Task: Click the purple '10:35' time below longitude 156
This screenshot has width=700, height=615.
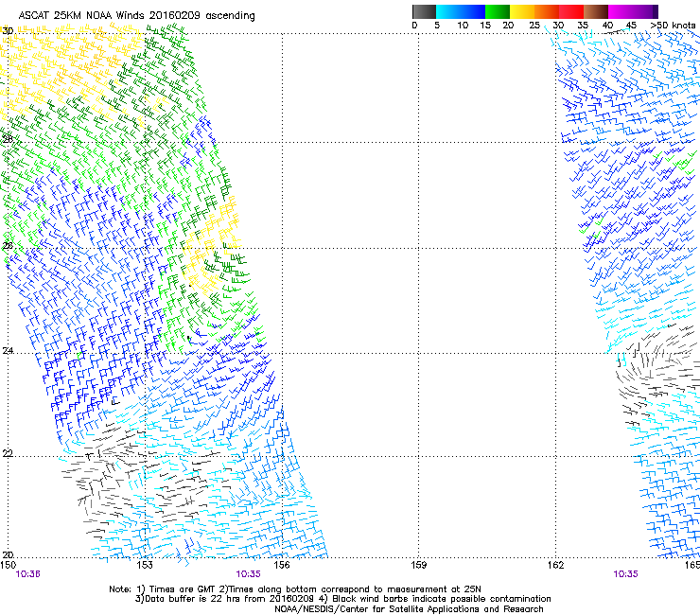Action: tap(248, 574)
